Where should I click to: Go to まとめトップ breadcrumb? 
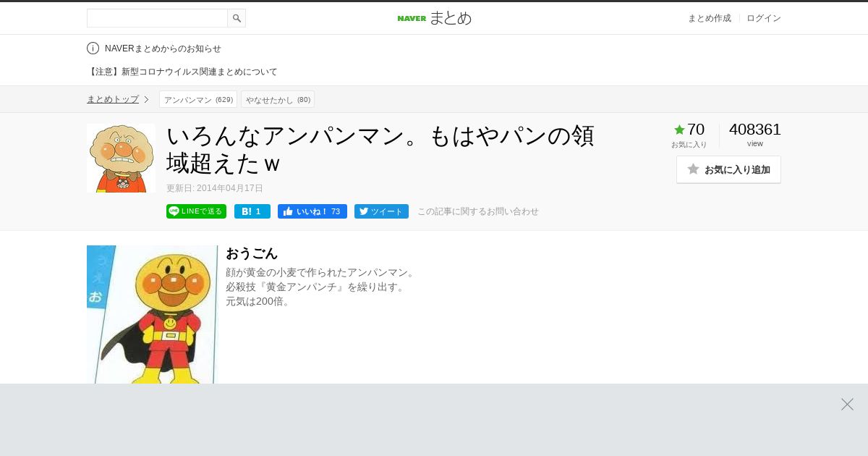(x=113, y=99)
